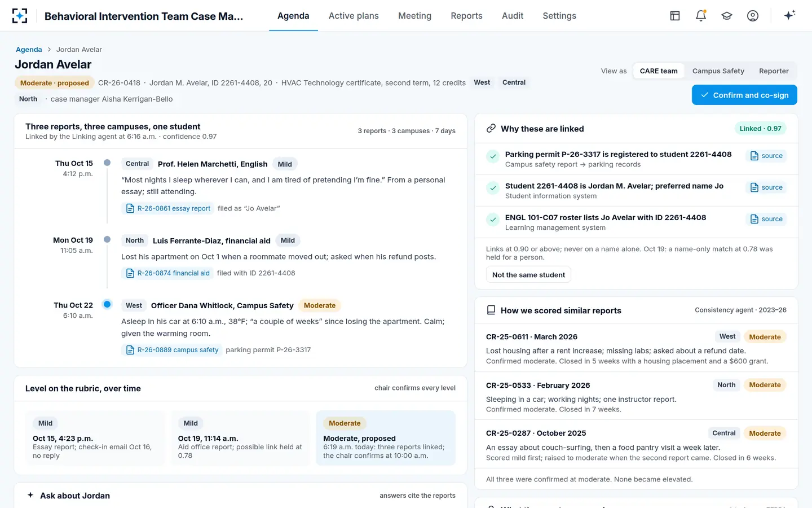Switch view to Campus Safety
The width and height of the screenshot is (812, 508).
pos(718,71)
